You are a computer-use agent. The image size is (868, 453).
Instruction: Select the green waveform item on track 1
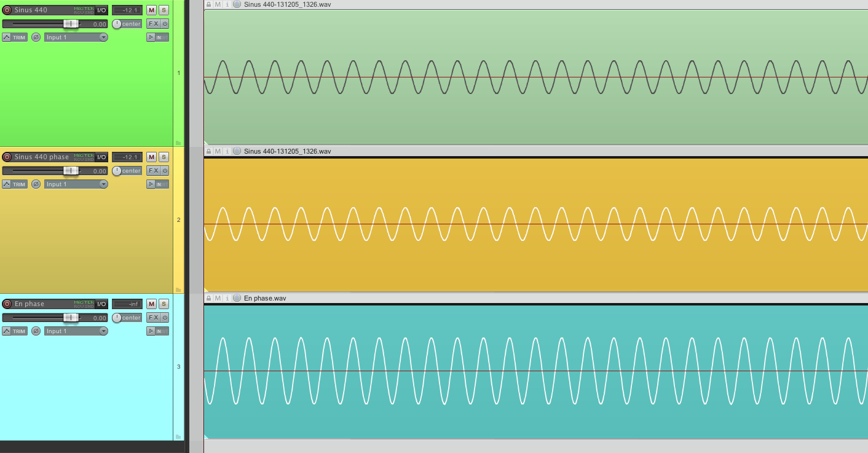[535, 77]
